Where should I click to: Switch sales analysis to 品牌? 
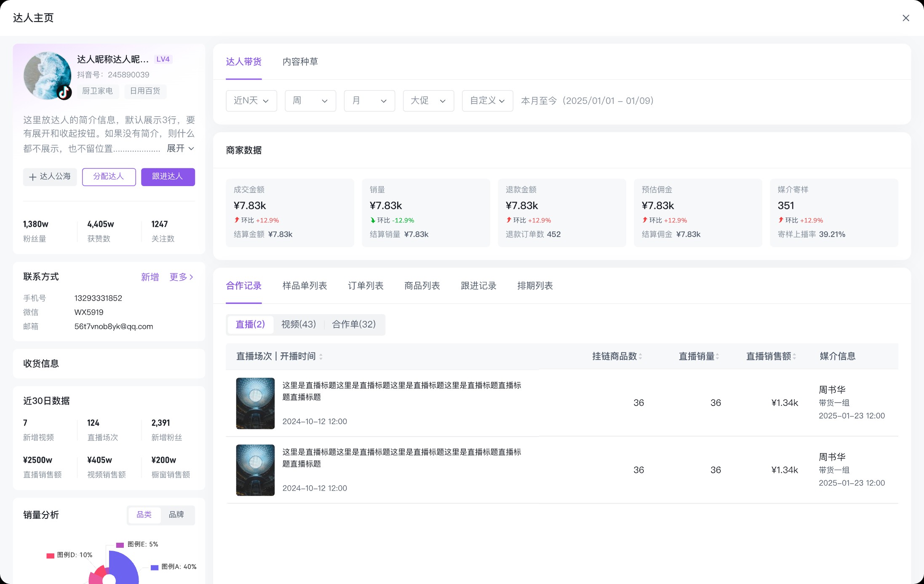click(176, 515)
